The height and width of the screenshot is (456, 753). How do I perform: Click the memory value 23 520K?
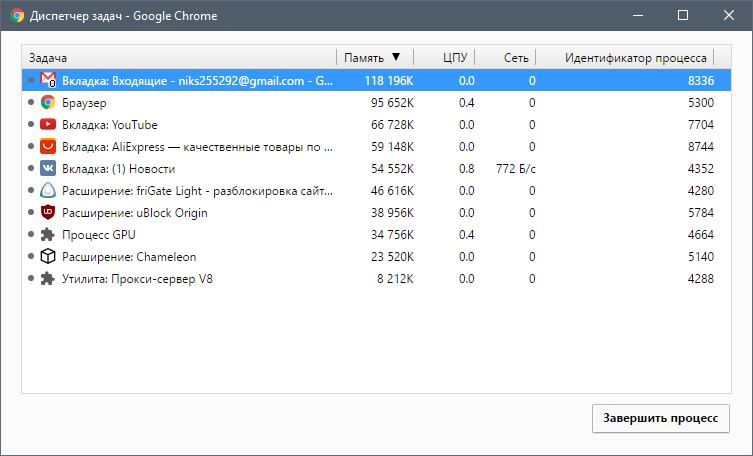[x=392, y=257]
